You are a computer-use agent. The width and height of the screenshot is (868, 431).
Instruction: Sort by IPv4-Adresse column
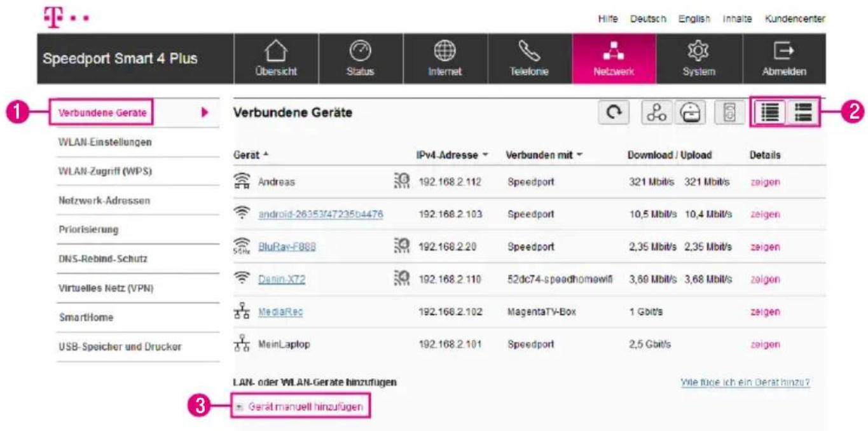click(452, 155)
